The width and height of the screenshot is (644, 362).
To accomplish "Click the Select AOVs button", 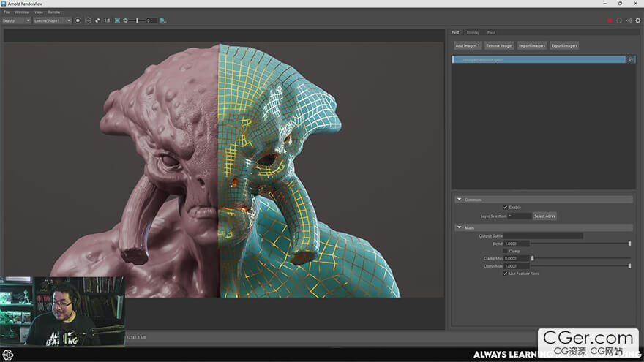I will (544, 216).
